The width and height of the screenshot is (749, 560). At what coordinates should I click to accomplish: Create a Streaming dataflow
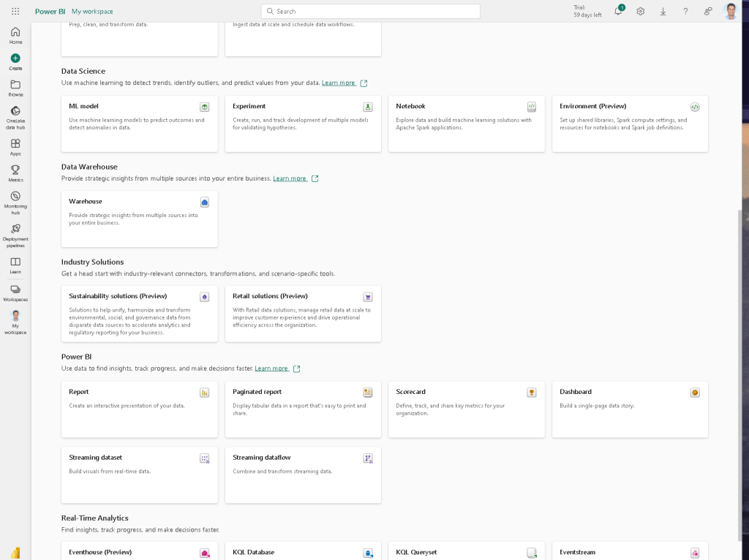point(303,475)
